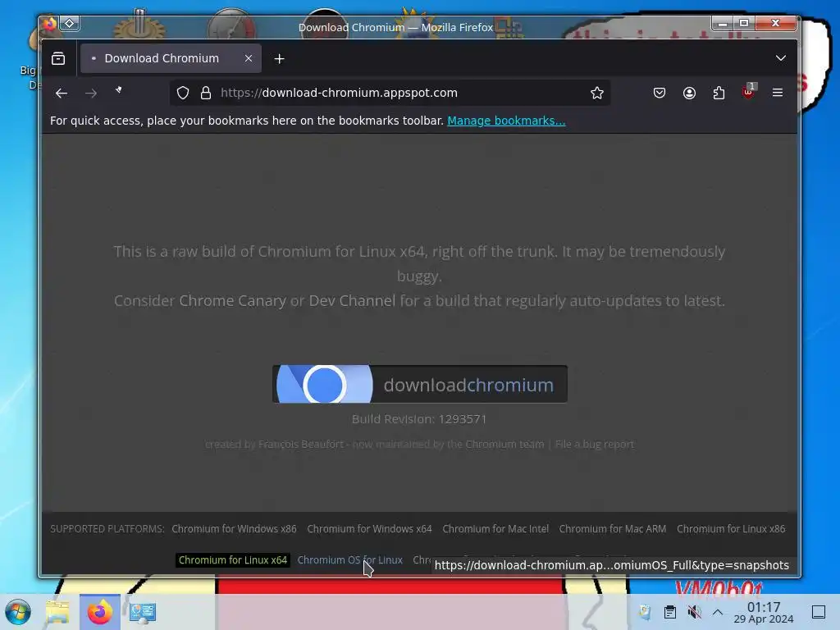Select Chromium for Linux x86 platform
Screen dimensions: 840x630
pos(731,529)
